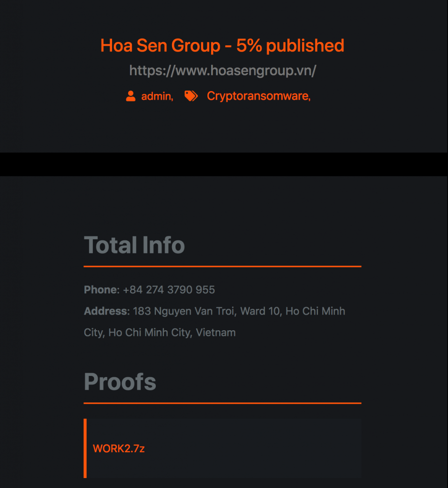The height and width of the screenshot is (488, 448).
Task: Click the Hoa Sen Group post title
Action: 222,46
